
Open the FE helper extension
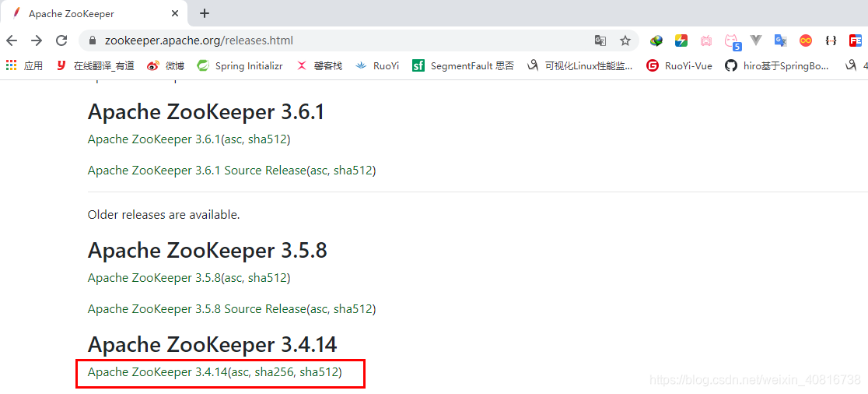point(856,40)
